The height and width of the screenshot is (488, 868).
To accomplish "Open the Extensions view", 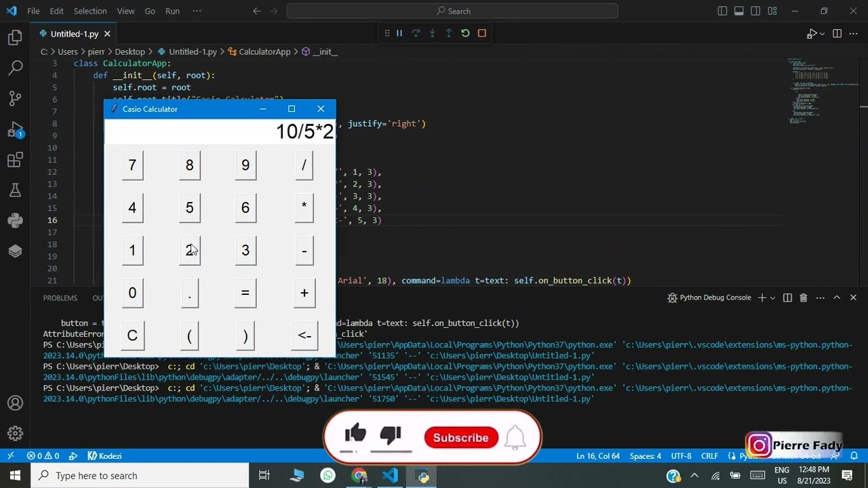I will (15, 160).
